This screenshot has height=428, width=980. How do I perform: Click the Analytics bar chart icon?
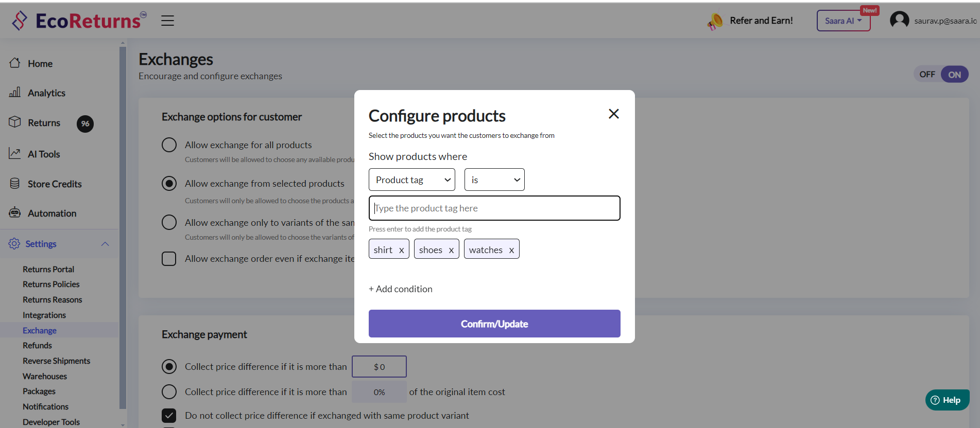pos(15,92)
